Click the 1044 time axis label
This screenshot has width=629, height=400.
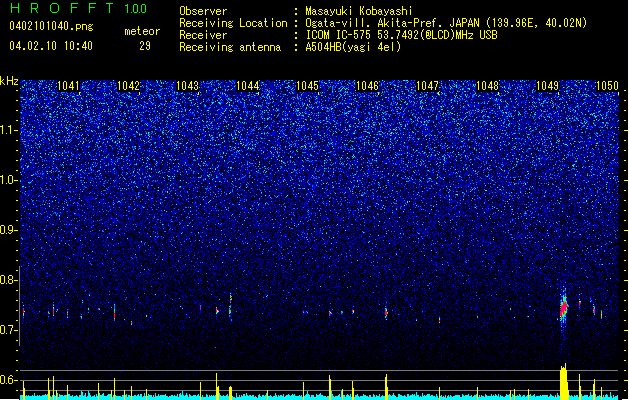click(x=248, y=86)
